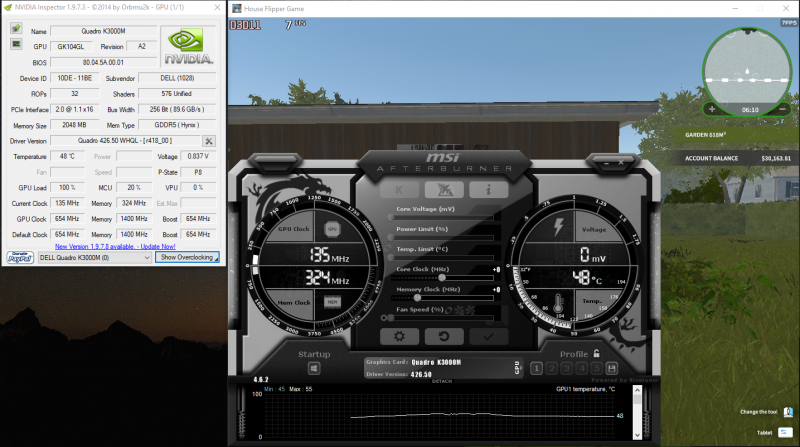
Task: Click the Afterburner OC Scanner jet icon
Action: coord(444,190)
